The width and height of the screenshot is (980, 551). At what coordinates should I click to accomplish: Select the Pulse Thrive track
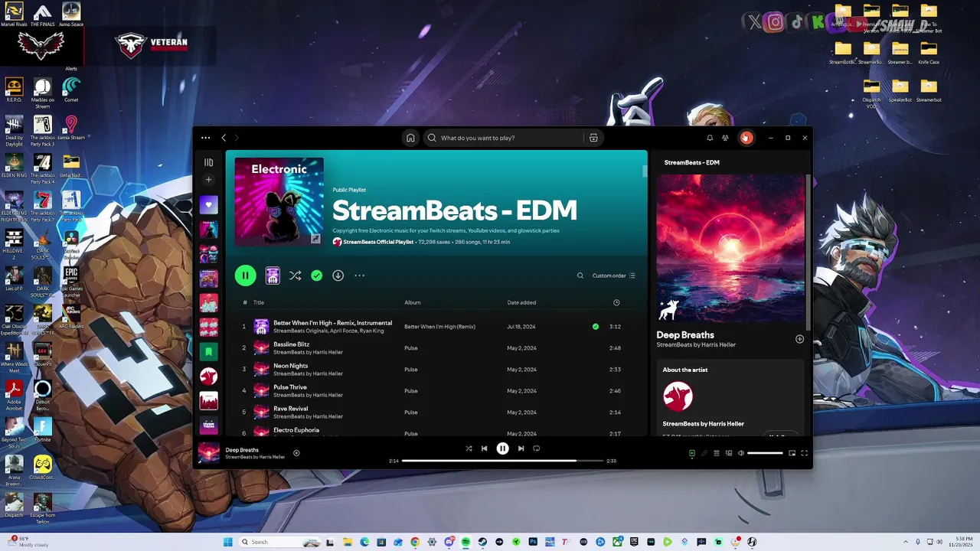pos(436,391)
